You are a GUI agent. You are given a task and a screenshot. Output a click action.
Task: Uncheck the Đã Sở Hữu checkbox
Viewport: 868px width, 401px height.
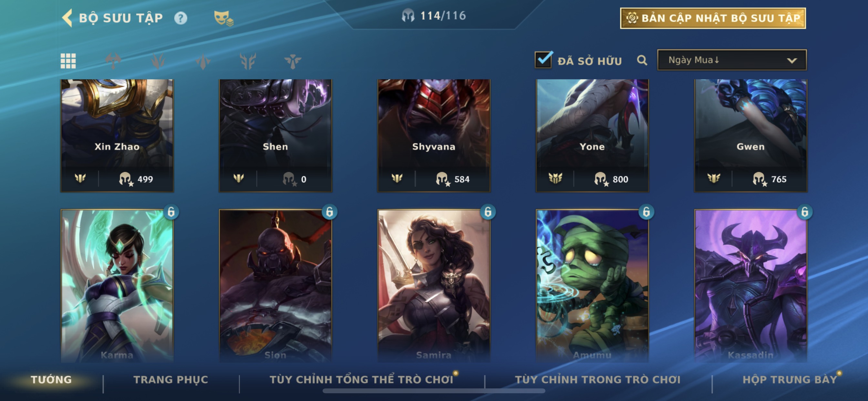click(x=543, y=60)
